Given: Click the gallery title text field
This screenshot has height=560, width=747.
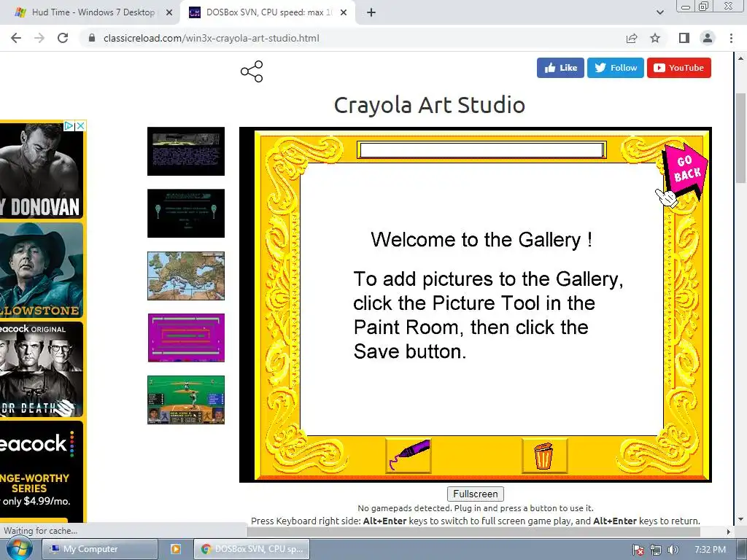Looking at the screenshot, I should (481, 150).
